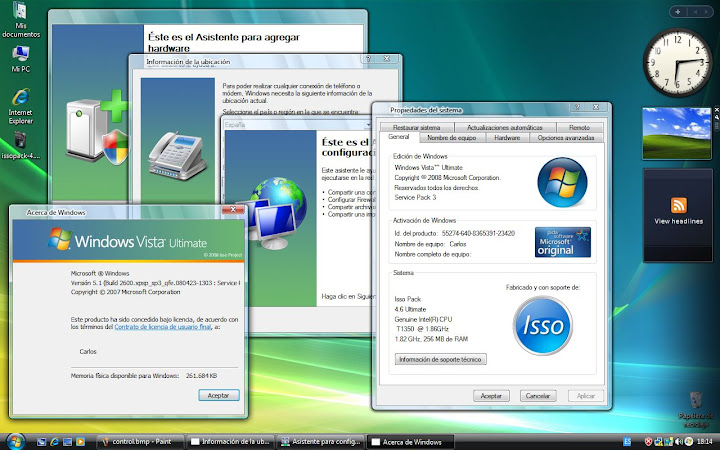Click the 18:14 taskbar clock
Image resolution: width=720 pixels, height=450 pixels.
click(704, 442)
